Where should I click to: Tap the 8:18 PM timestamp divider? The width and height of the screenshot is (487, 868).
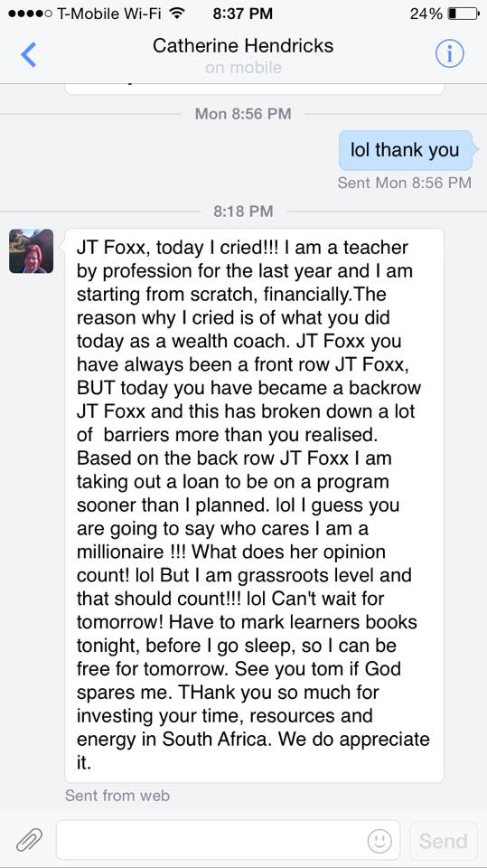244,211
